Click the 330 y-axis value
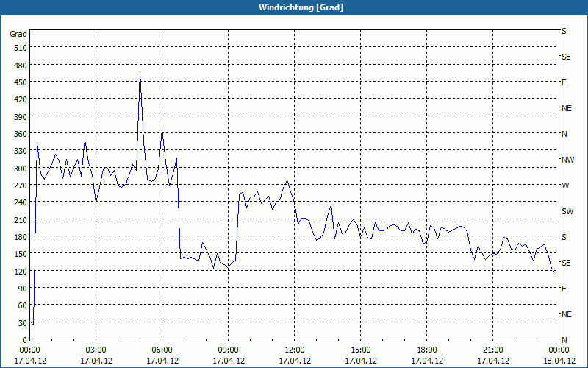The height and width of the screenshot is (368, 588). pos(21,151)
